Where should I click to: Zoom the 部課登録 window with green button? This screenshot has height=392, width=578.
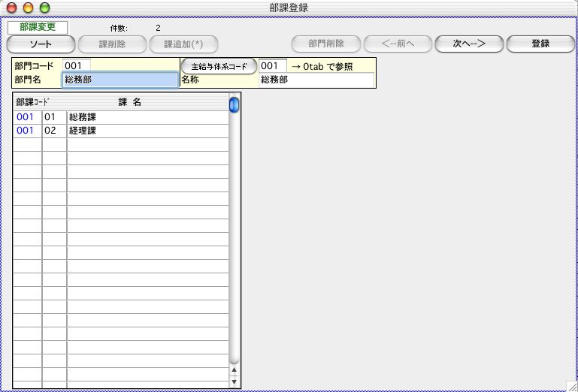coord(44,8)
